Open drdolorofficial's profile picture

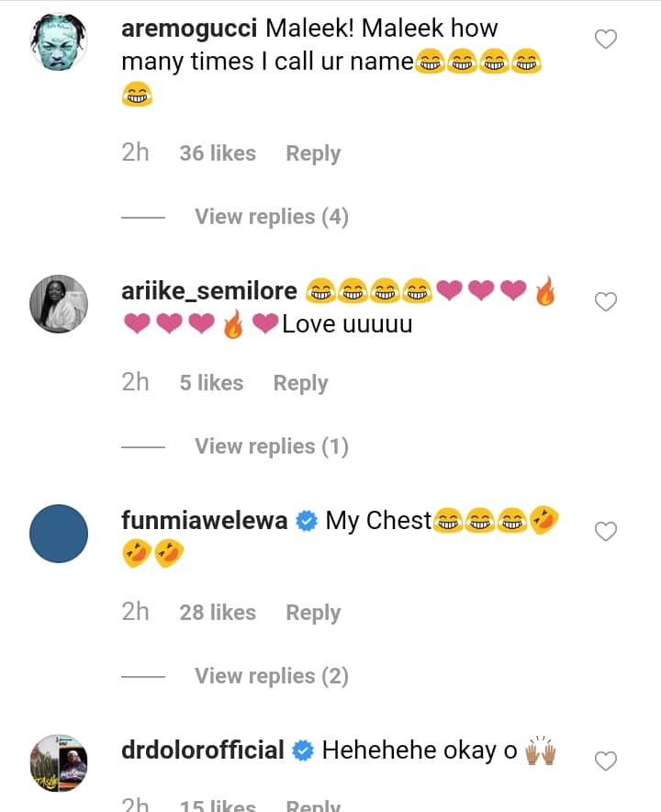(59, 763)
